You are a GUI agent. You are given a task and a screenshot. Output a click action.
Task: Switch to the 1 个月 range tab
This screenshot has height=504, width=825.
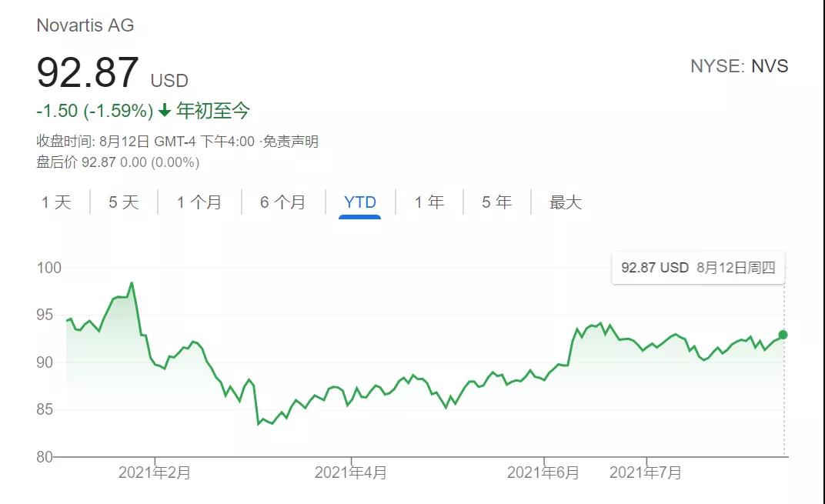click(199, 202)
